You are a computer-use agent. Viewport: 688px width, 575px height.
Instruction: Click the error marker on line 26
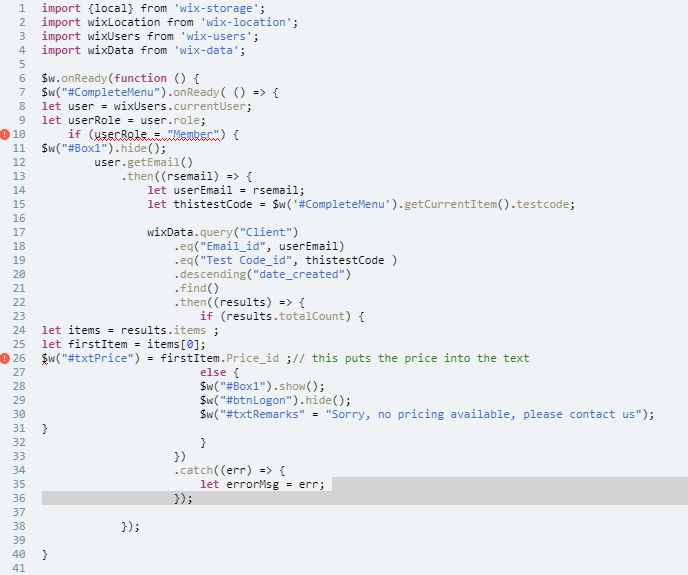coord(4,359)
